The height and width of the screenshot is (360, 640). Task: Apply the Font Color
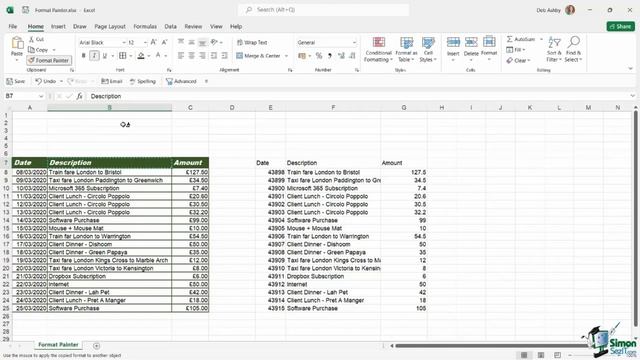tap(158, 56)
